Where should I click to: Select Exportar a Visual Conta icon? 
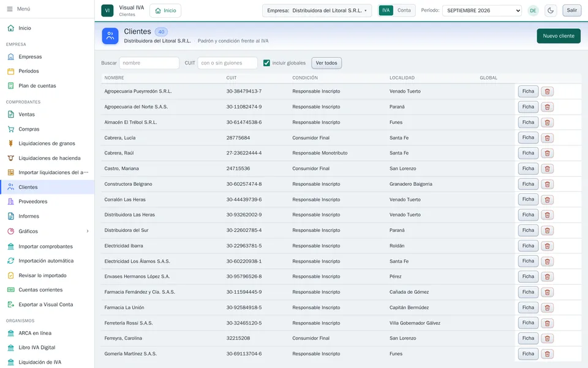click(x=11, y=305)
